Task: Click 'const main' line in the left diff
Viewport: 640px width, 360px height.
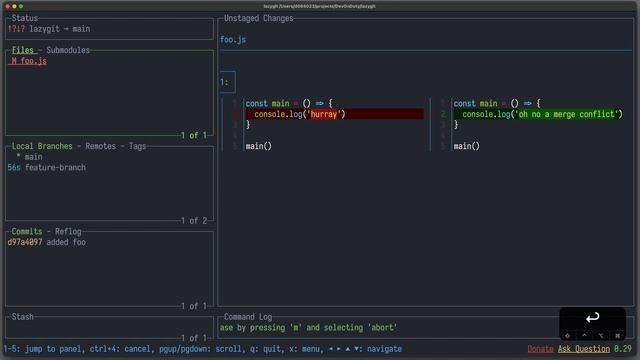Action: coord(289,104)
